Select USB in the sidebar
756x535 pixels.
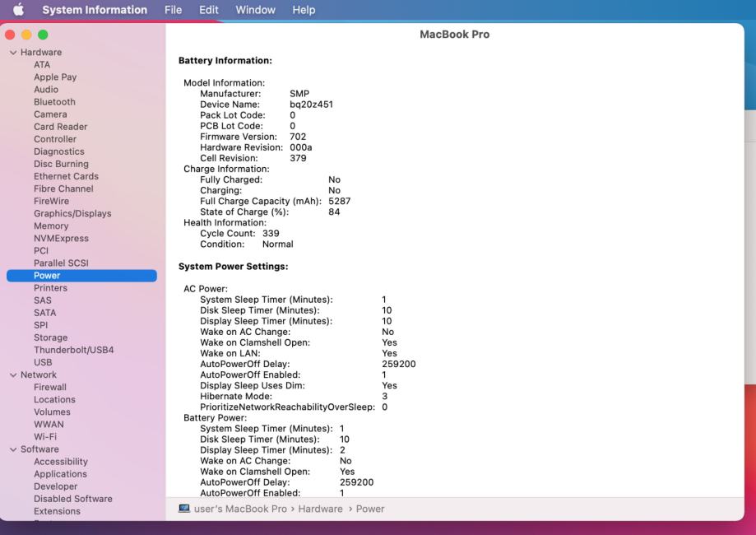point(43,362)
